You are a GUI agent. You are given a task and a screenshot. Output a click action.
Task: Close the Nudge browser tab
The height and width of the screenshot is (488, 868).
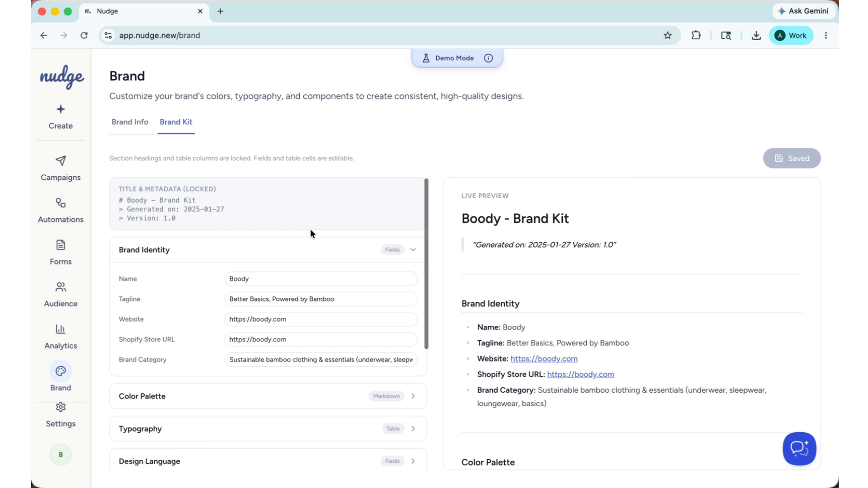(x=200, y=11)
